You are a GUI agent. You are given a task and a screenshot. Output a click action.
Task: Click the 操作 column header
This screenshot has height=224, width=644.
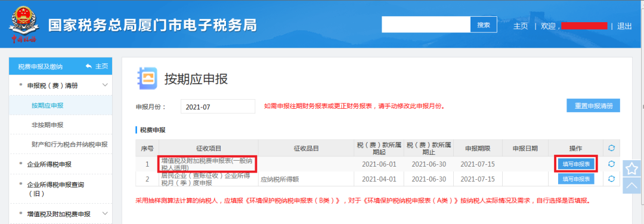pos(575,148)
